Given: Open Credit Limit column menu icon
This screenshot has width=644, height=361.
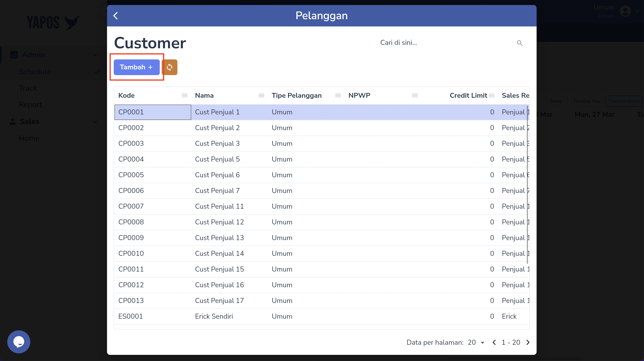Looking at the screenshot, I should click(492, 95).
